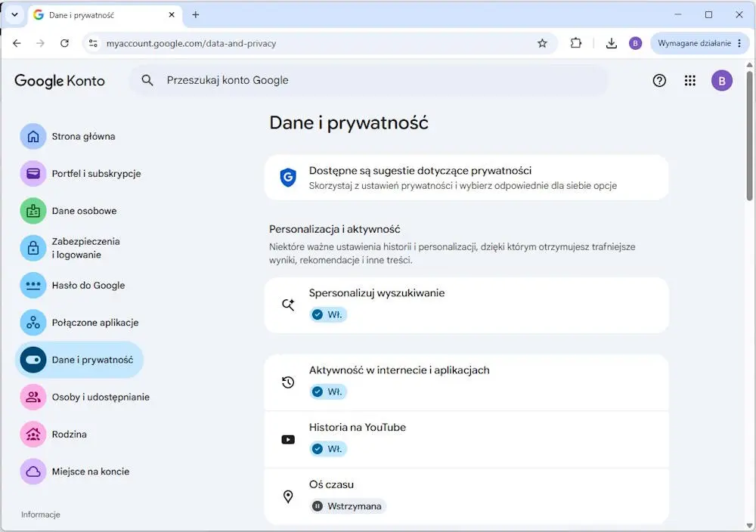Click the help question mark icon

pos(659,80)
